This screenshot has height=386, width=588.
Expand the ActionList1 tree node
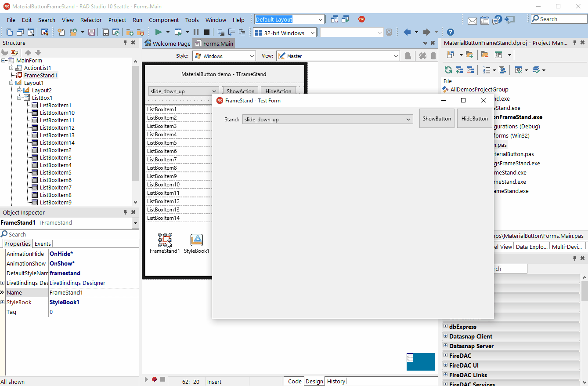12,68
